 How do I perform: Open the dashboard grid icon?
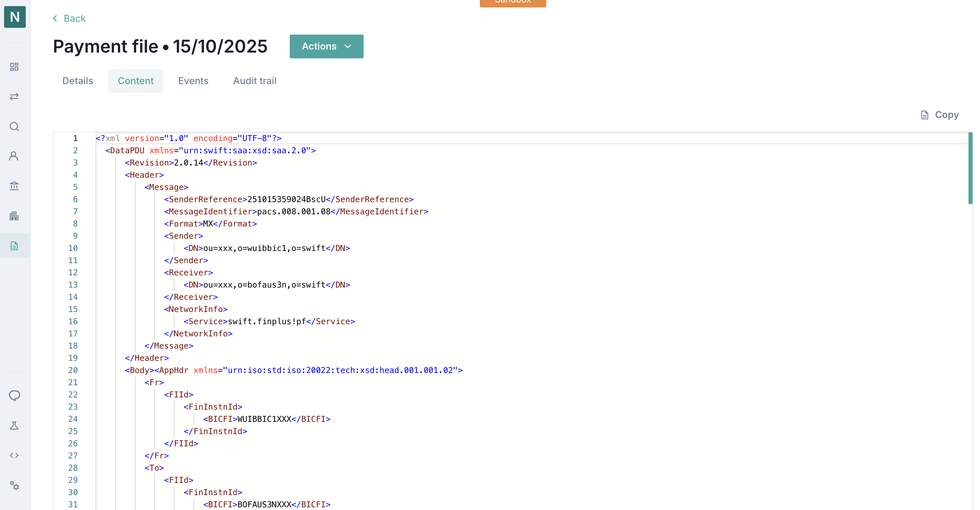click(x=15, y=67)
